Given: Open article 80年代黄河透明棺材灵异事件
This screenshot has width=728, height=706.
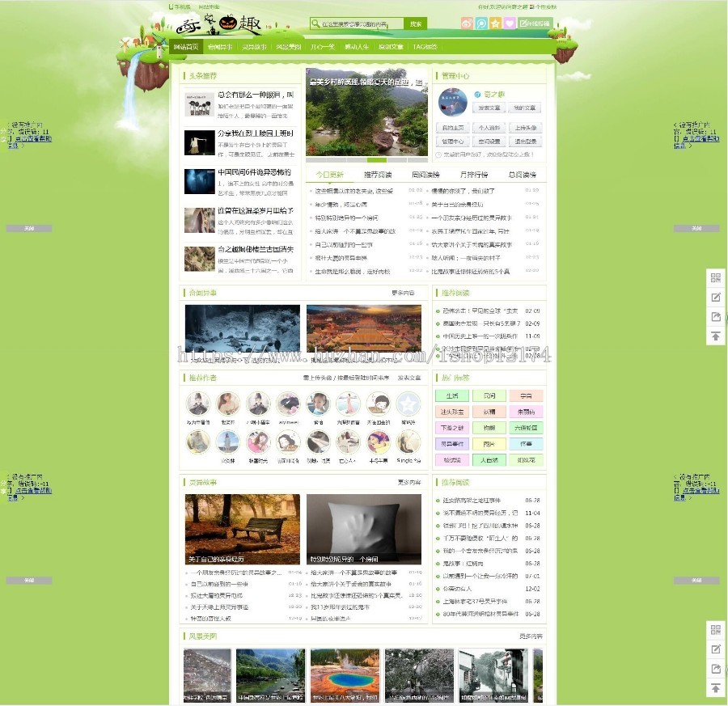Looking at the screenshot, I should (480, 614).
